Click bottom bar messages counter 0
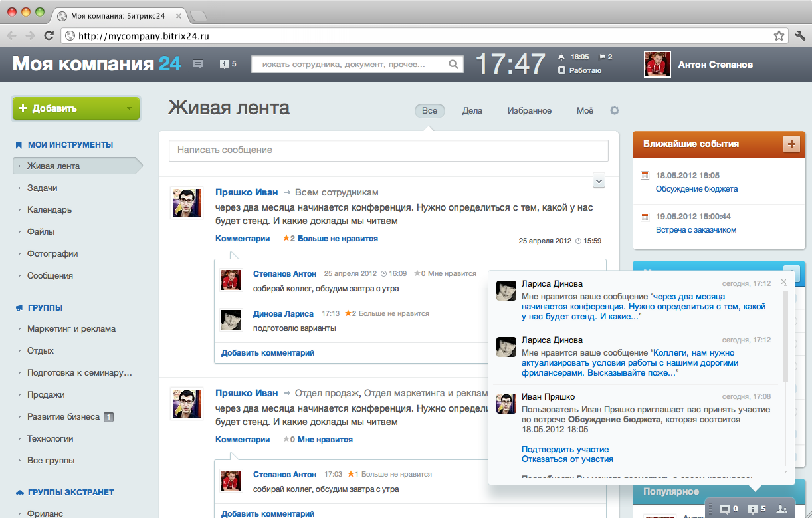The width and height of the screenshot is (812, 518). [x=729, y=509]
